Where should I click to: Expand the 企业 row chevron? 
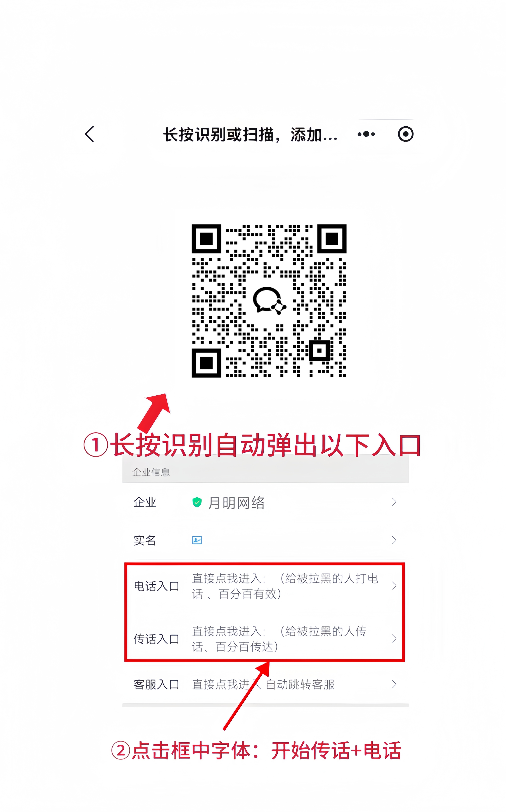pos(394,502)
